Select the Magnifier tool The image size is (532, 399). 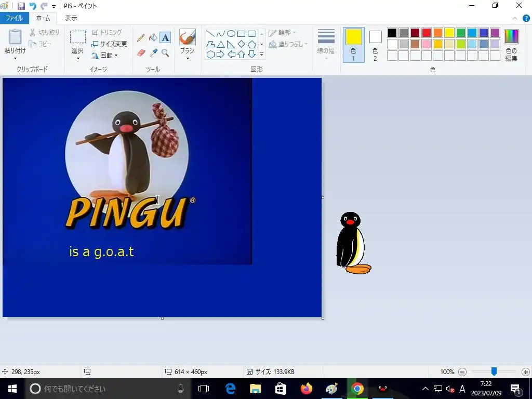tap(165, 53)
